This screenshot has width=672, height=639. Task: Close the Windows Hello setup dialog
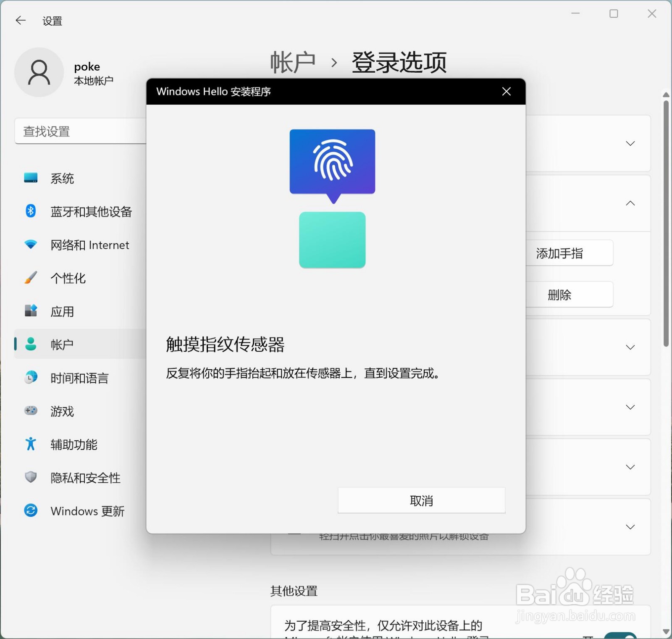point(507,92)
